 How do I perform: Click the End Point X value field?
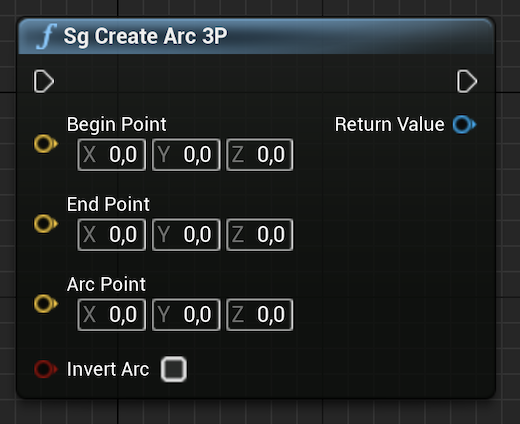[112, 235]
